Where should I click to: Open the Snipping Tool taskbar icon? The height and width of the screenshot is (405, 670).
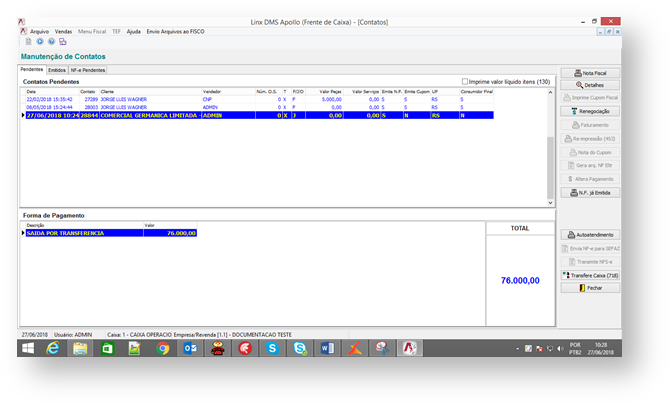(382, 349)
